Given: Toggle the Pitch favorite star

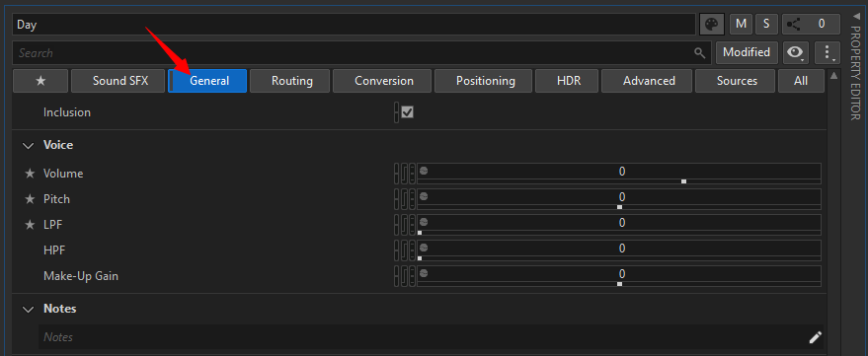Looking at the screenshot, I should pos(30,199).
